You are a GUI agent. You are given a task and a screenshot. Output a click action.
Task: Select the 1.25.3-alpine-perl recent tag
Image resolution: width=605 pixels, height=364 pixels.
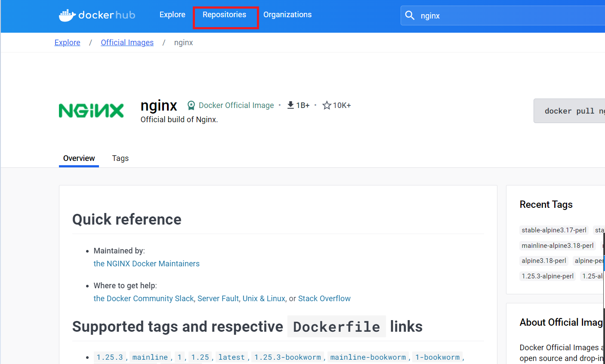(x=548, y=276)
